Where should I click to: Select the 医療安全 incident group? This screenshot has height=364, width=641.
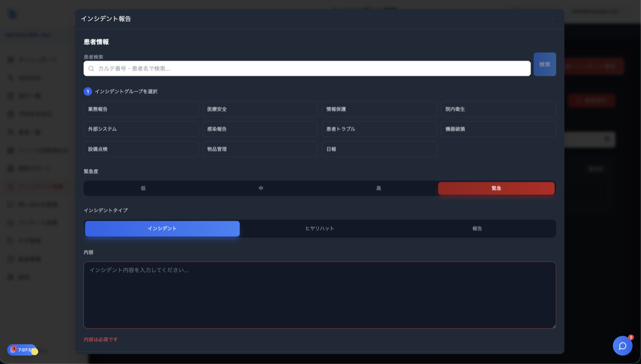click(x=260, y=109)
